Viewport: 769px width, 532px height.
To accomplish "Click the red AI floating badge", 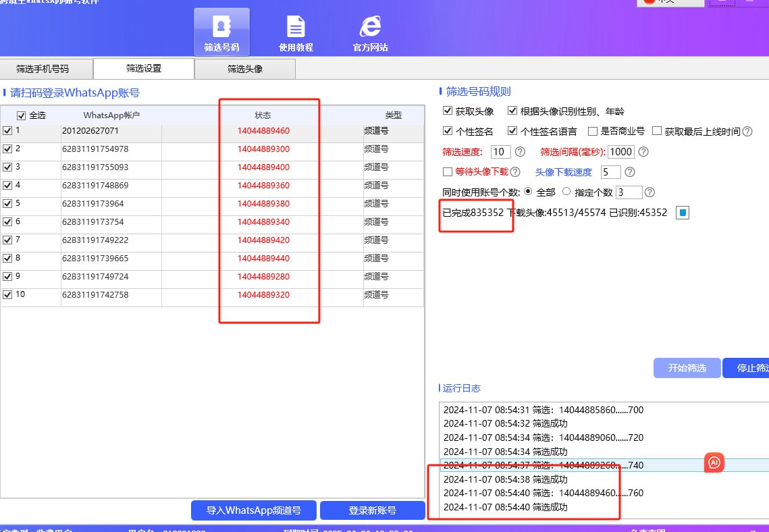I will tap(714, 462).
